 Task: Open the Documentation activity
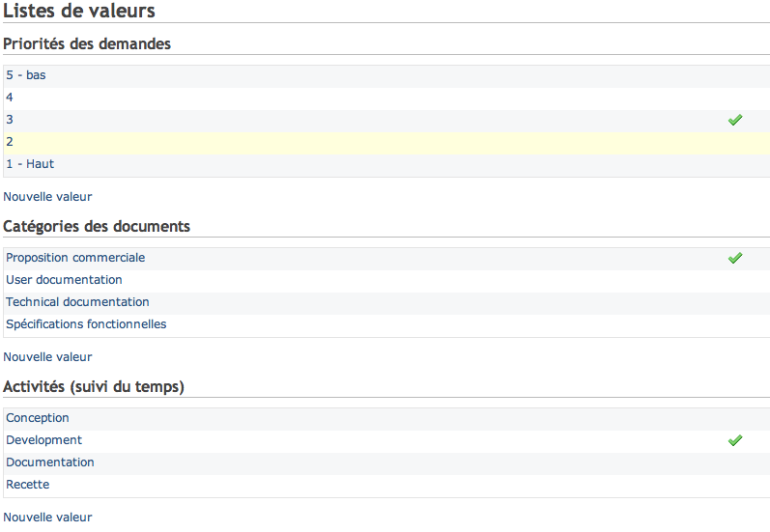tap(50, 462)
